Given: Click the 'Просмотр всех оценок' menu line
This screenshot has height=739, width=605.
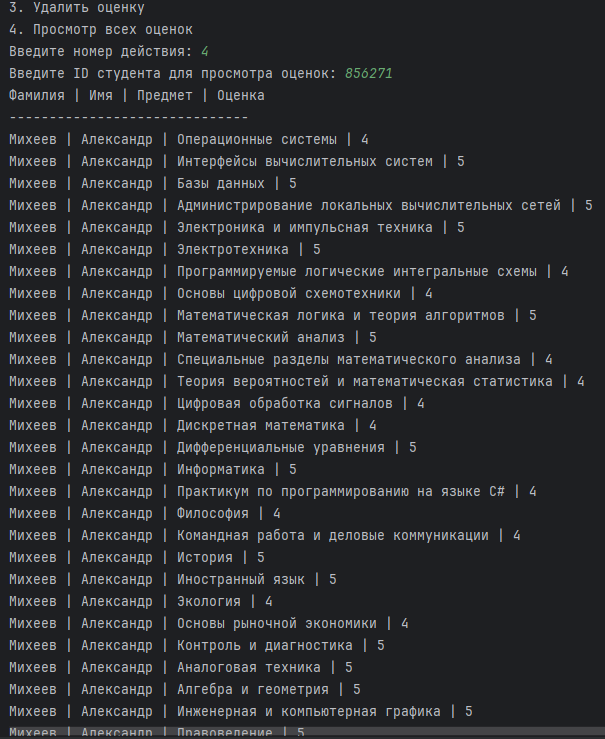Looking at the screenshot, I should pos(100,30).
